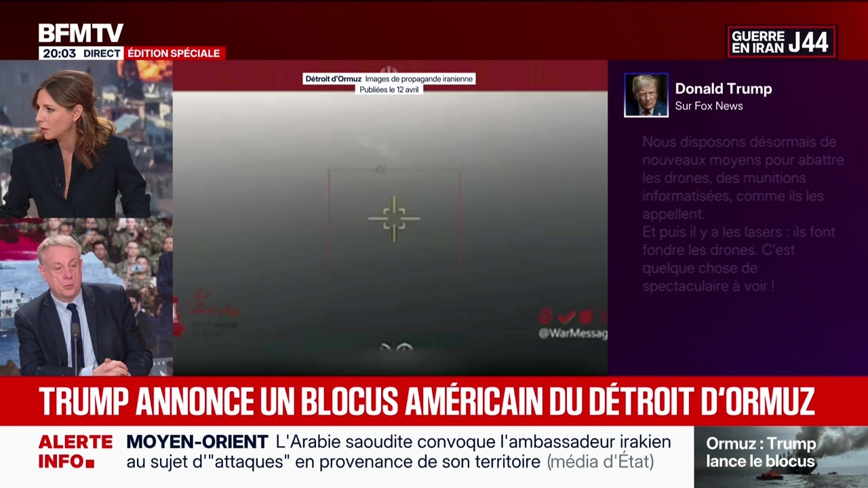This screenshot has height=488, width=868.
Task: Select the Trump quote about lasers and drones
Action: [x=743, y=214]
